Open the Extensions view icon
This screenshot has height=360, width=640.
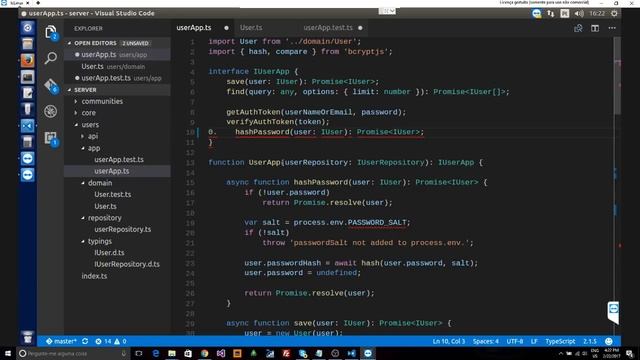(51, 138)
